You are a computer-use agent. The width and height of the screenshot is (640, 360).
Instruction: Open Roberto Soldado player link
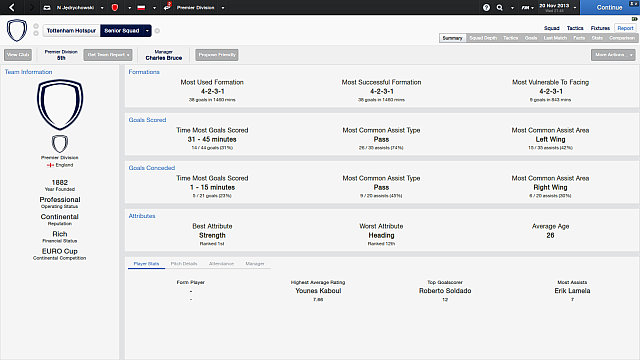(445, 291)
